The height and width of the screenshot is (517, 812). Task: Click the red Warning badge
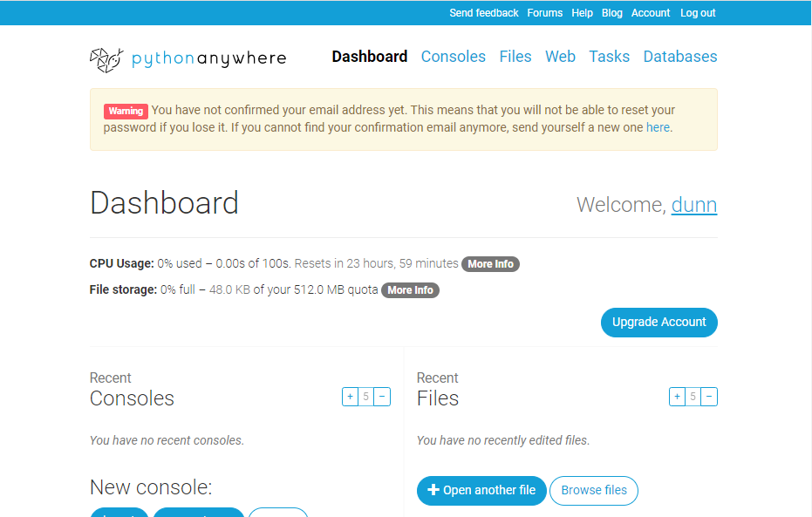tap(126, 111)
